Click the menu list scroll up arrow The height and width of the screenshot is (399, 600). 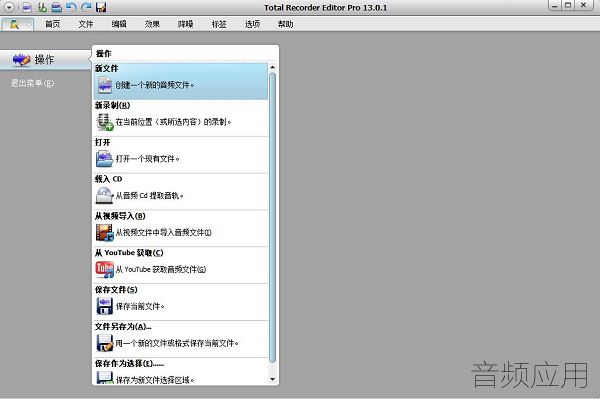pyautogui.click(x=272, y=67)
